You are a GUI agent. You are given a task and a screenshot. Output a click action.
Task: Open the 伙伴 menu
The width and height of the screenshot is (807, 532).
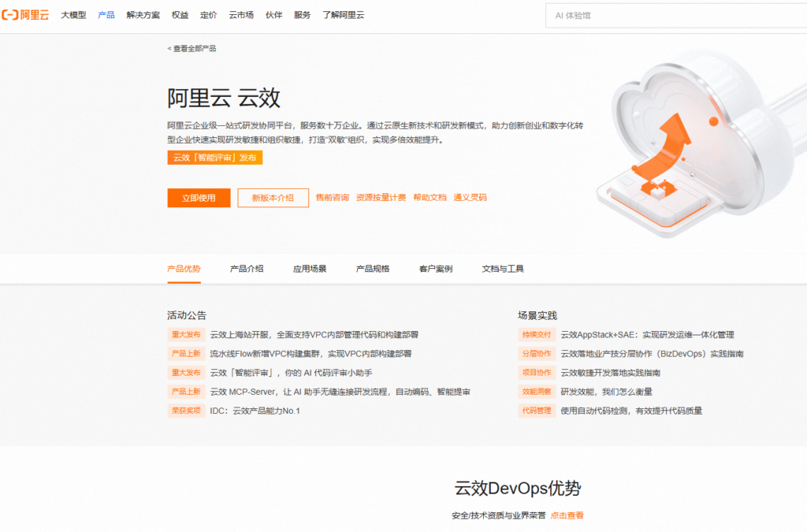coord(273,14)
